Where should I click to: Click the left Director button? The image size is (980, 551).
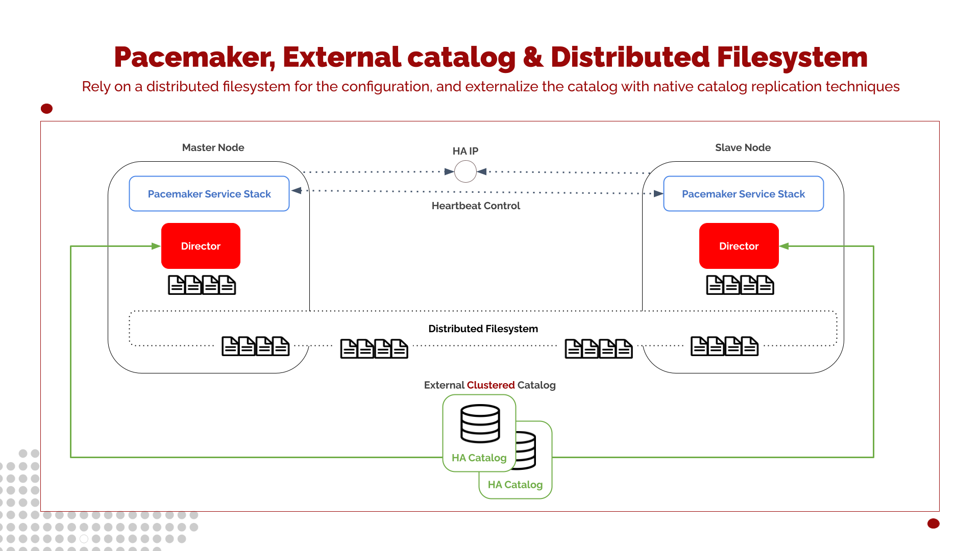click(201, 246)
